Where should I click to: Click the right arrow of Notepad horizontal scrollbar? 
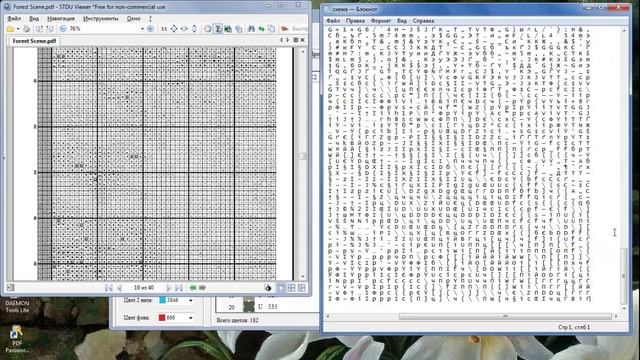[616, 316]
